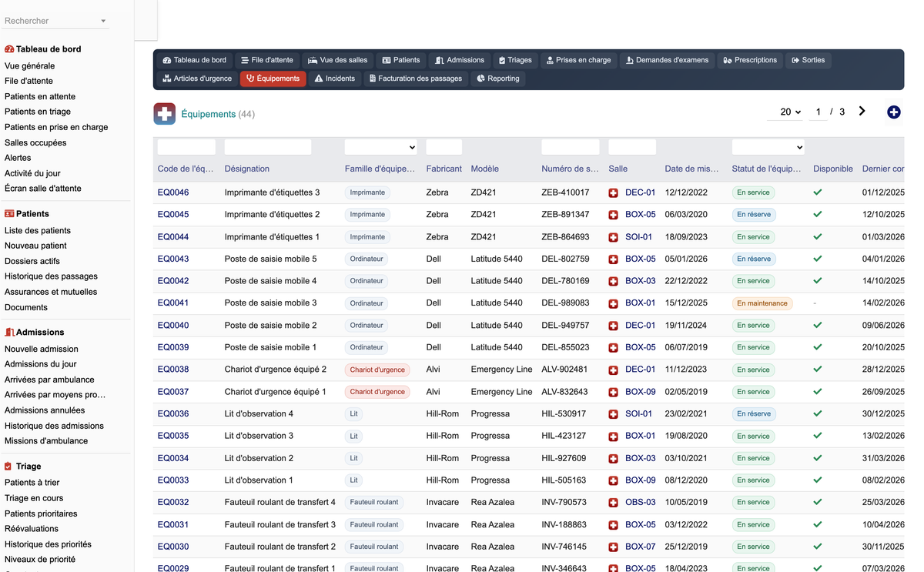
Task: Open the Sorties tab
Action: pos(808,60)
